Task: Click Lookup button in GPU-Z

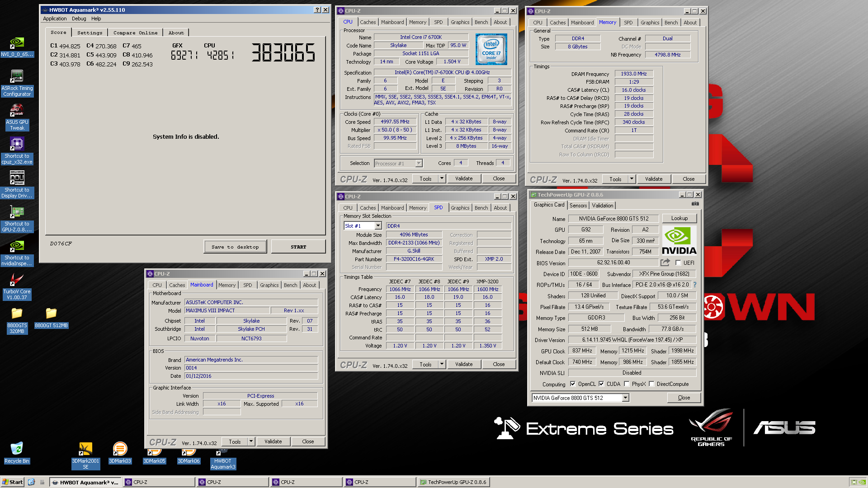Action: (x=679, y=218)
